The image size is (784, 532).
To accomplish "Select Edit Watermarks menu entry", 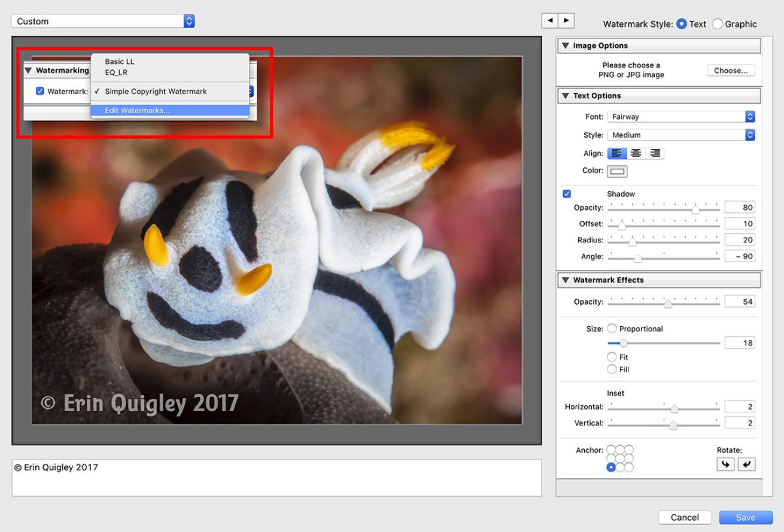I will coord(137,111).
